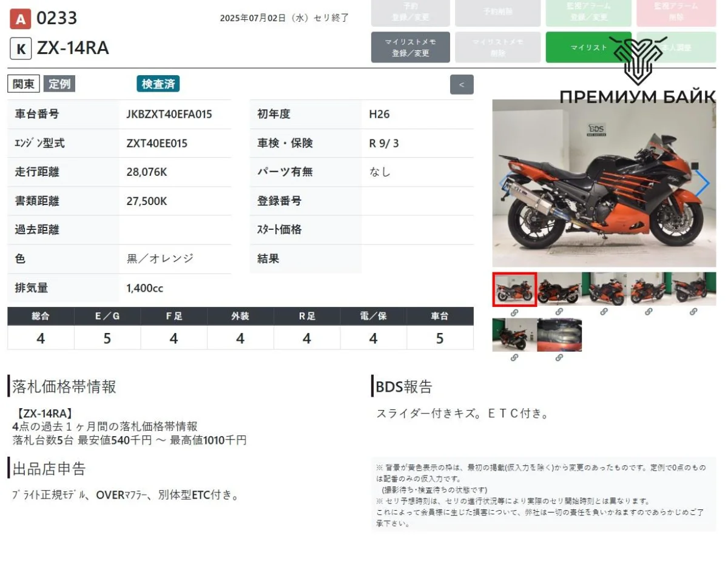Click the 予約削除 button
The height and width of the screenshot is (561, 728).
[497, 12]
